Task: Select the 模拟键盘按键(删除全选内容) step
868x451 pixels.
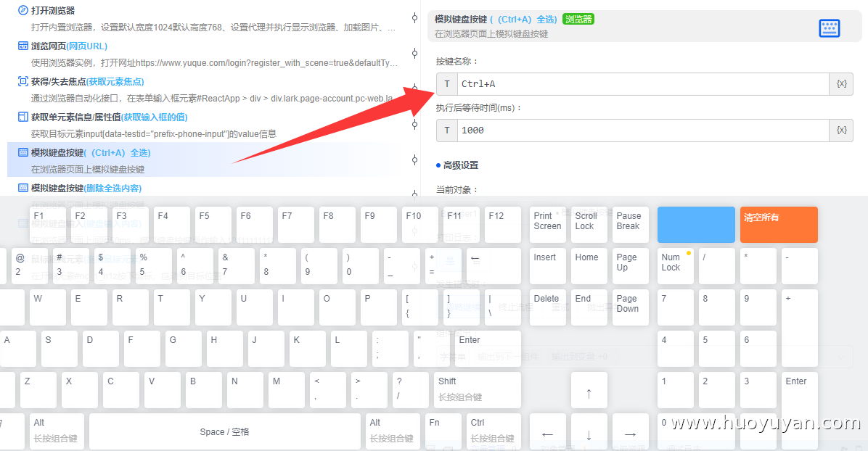Action: pyautogui.click(x=208, y=188)
